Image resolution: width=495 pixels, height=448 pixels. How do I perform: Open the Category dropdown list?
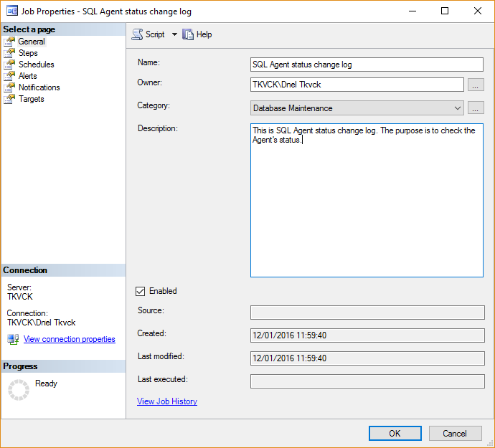tap(458, 108)
